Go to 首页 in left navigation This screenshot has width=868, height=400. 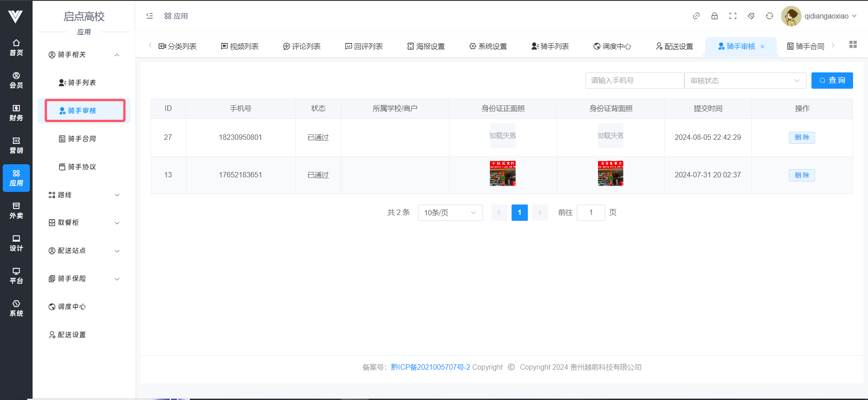click(x=16, y=48)
